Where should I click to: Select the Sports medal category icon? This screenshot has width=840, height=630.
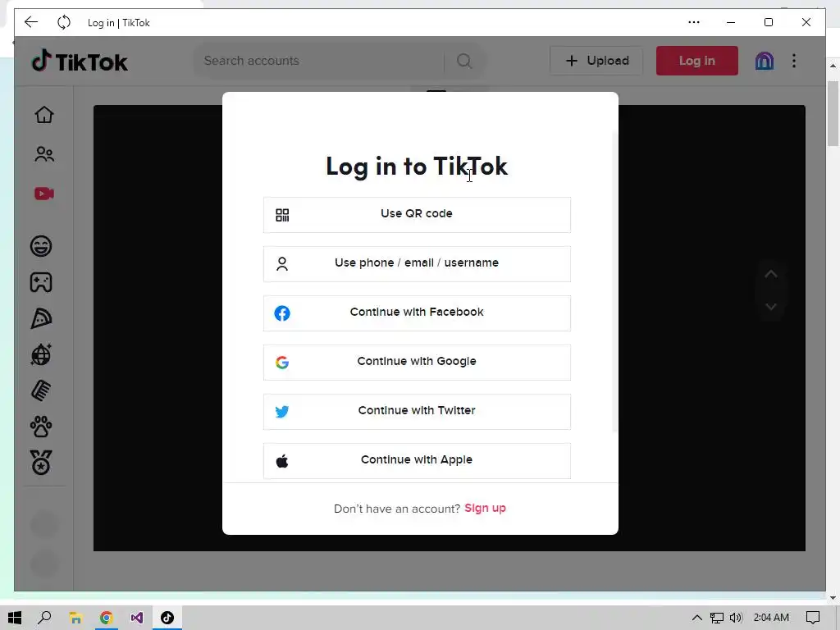[41, 463]
